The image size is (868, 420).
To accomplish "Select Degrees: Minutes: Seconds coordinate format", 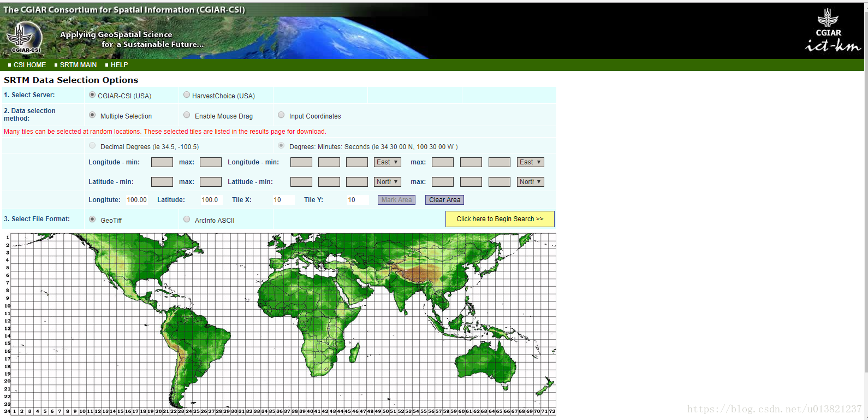I will click(281, 146).
